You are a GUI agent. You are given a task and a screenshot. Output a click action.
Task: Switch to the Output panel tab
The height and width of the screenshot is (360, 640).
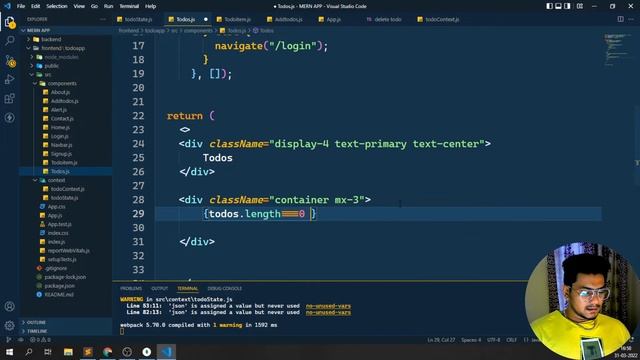159,289
